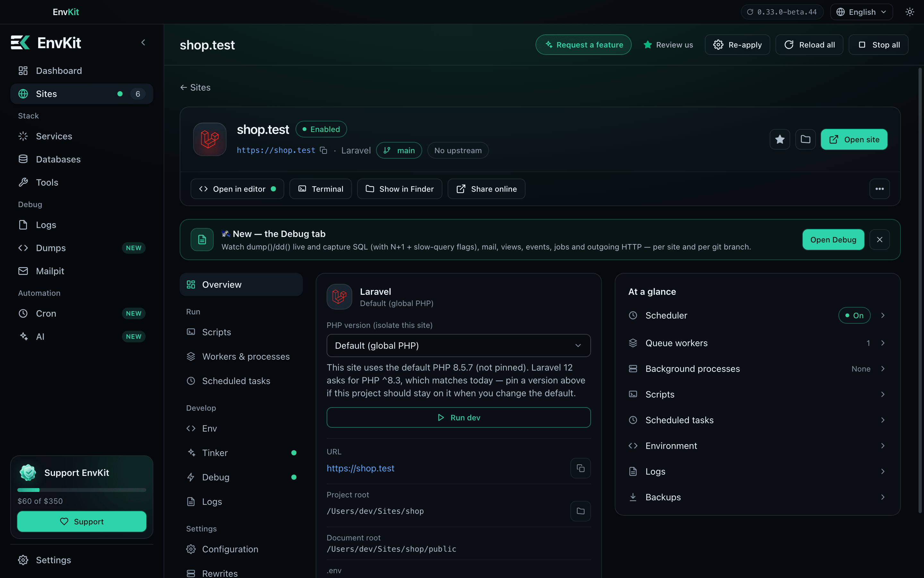Click Request a feature button
Viewport: 924px width, 578px height.
tap(583, 45)
